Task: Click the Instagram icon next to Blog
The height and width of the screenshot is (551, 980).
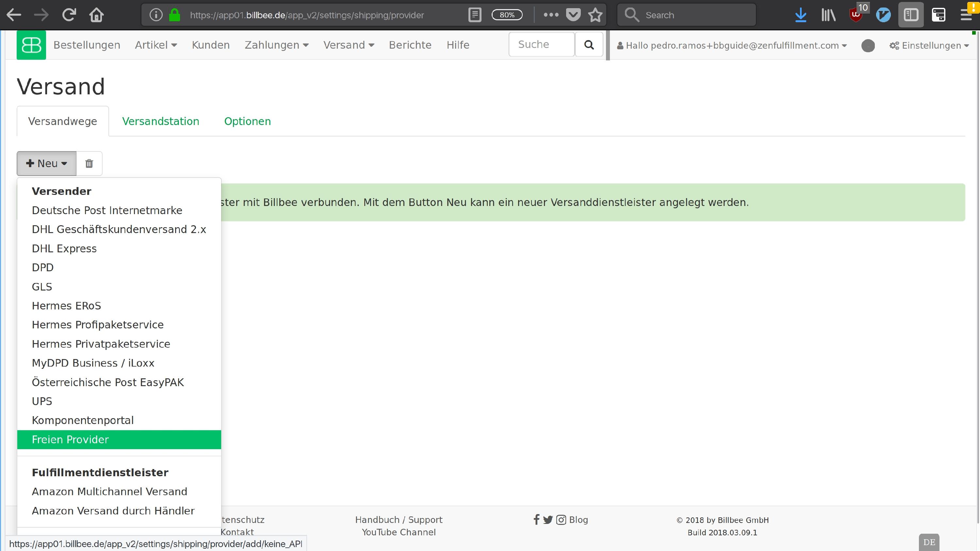Action: tap(561, 520)
